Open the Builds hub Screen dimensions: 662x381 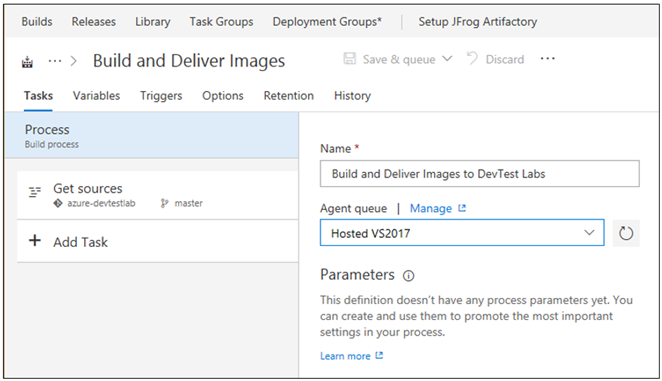[37, 22]
